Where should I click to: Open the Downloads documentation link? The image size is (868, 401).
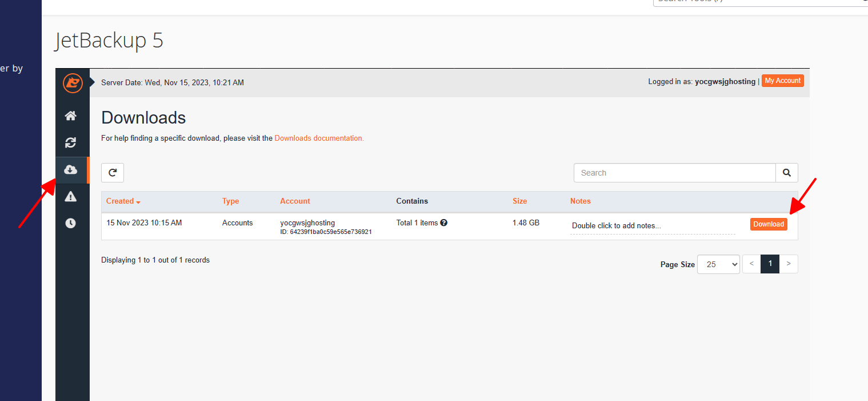[319, 138]
